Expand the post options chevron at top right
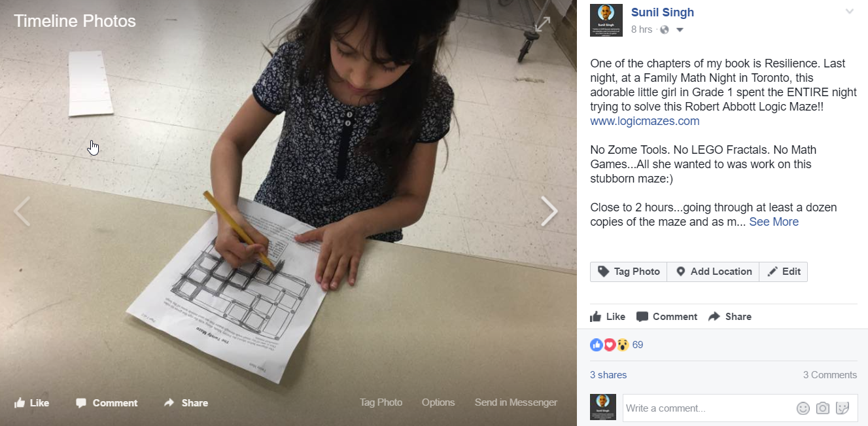 pos(850,12)
